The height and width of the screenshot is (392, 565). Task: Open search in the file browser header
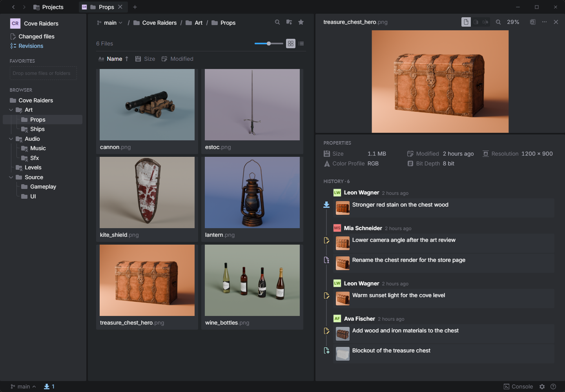(x=277, y=22)
